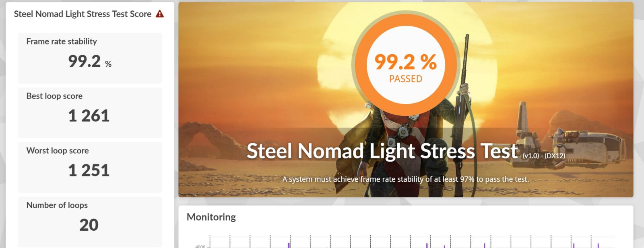Click the PASSED status text

[x=405, y=79]
